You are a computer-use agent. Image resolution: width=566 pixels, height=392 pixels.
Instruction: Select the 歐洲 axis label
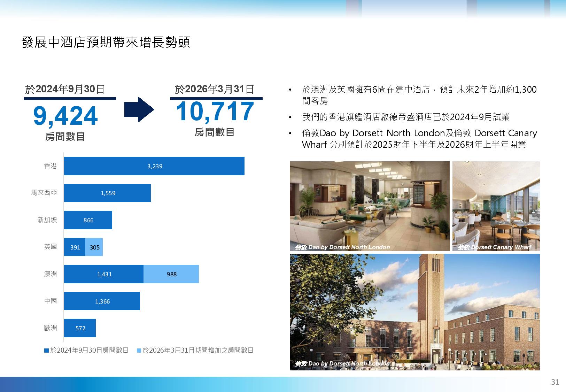click(x=51, y=328)
